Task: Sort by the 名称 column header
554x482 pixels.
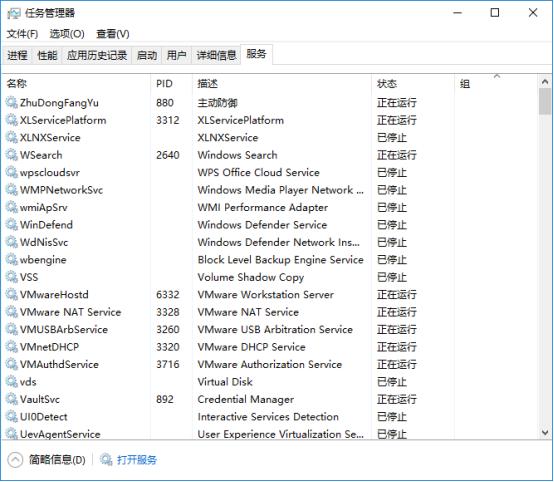Action: pyautogui.click(x=77, y=84)
